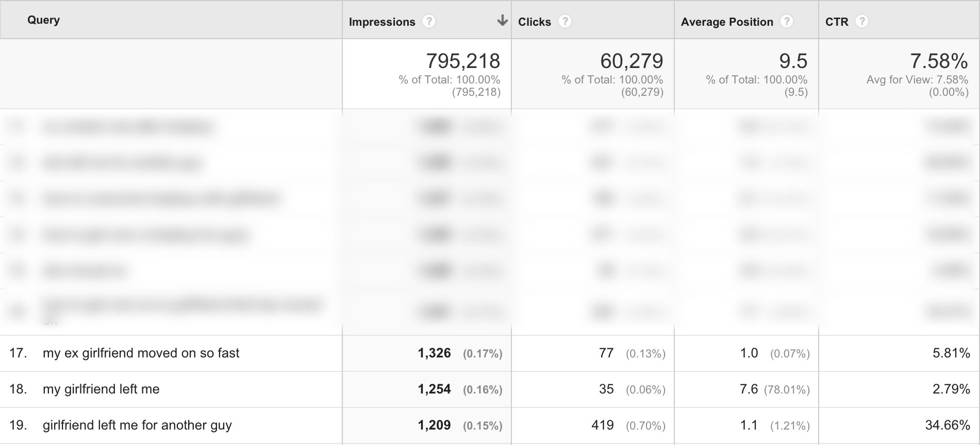This screenshot has width=980, height=445.
Task: Click the CTR help question mark icon
Action: tap(862, 22)
